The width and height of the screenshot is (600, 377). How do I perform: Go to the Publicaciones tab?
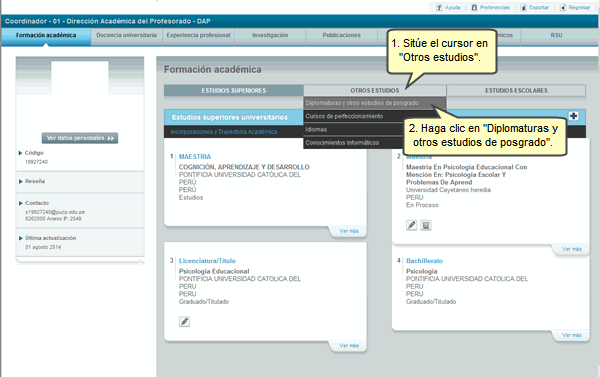click(x=341, y=35)
